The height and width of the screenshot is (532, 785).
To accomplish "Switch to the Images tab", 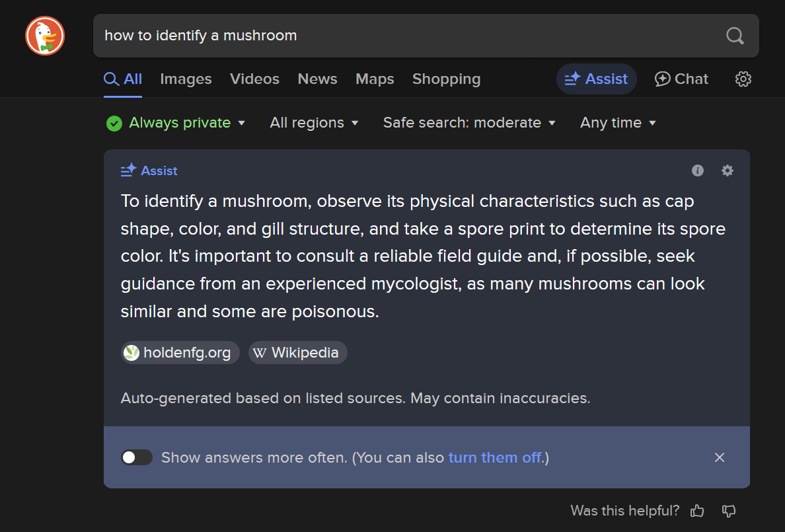I will tap(186, 79).
